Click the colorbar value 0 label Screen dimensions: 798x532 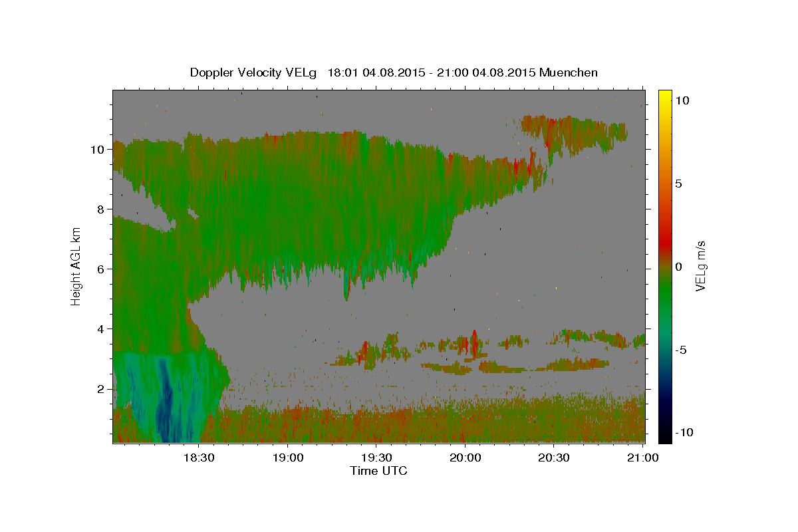click(679, 267)
